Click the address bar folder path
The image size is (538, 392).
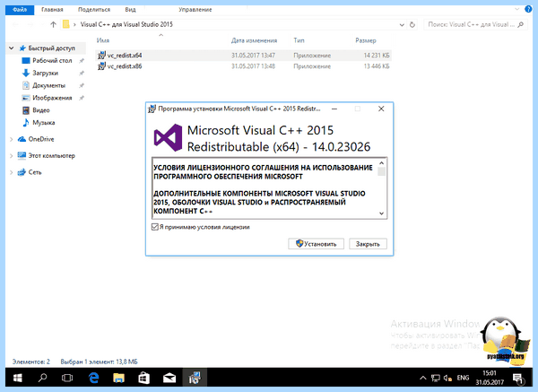click(x=126, y=24)
